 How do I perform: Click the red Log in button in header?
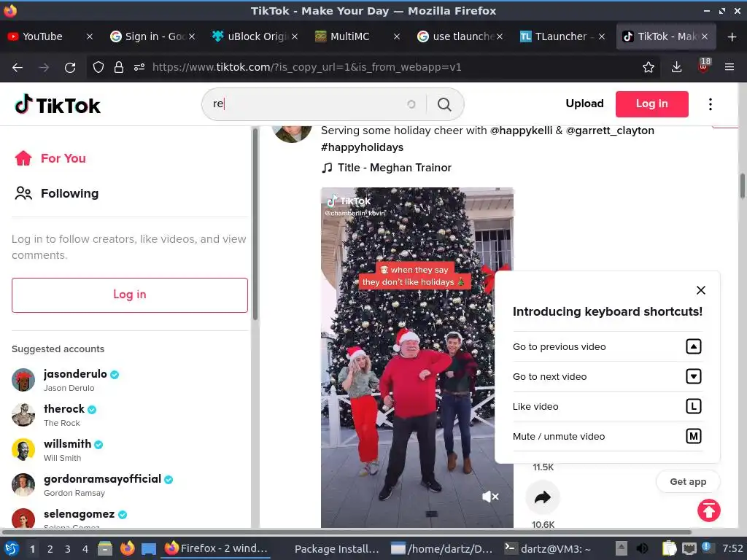point(651,104)
